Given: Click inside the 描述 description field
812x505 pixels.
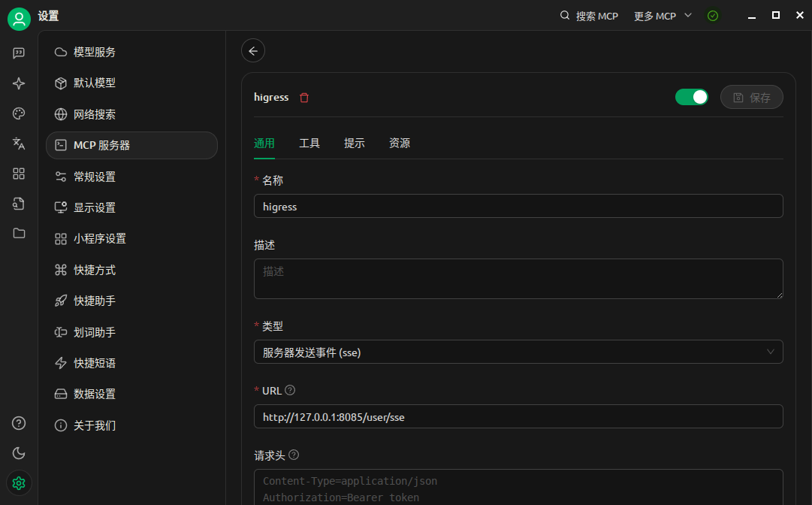Looking at the screenshot, I should [518, 278].
